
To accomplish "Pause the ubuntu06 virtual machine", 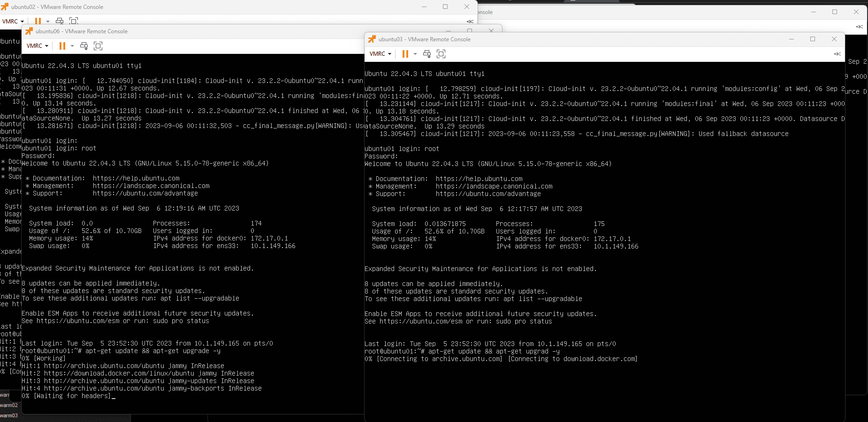I will pyautogui.click(x=62, y=46).
